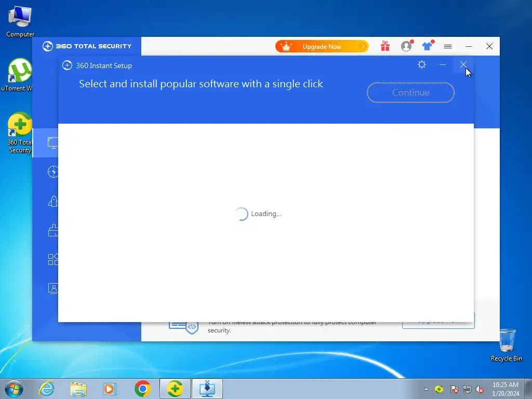Open the taskbar clock showing 10:25 AM

tap(505, 389)
